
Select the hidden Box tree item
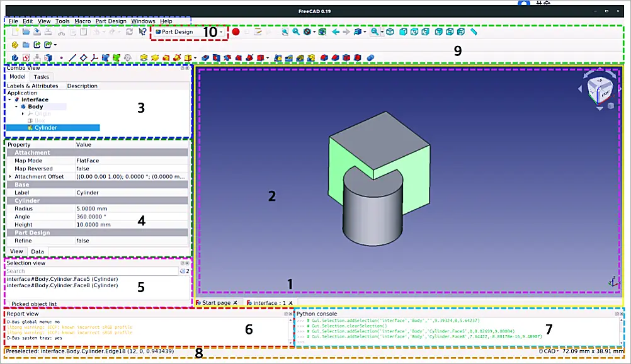pos(40,121)
